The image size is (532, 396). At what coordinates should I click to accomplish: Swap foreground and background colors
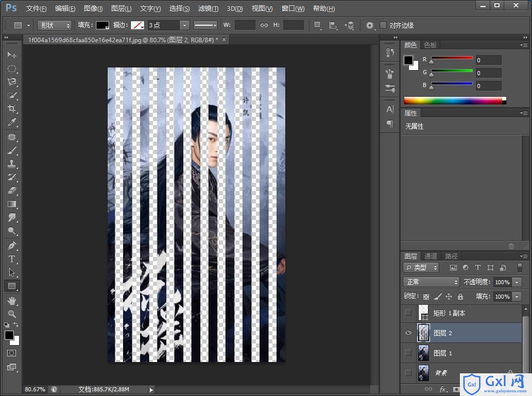tap(16, 325)
